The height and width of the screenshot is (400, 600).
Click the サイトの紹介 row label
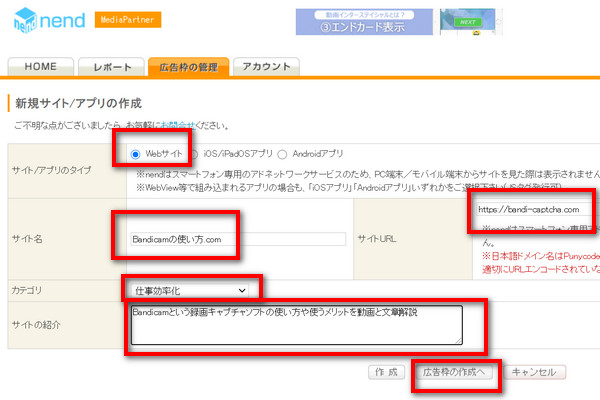[x=36, y=325]
